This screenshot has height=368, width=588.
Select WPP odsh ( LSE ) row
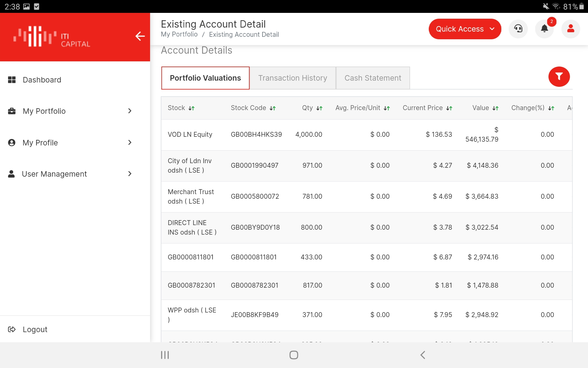[367, 315]
